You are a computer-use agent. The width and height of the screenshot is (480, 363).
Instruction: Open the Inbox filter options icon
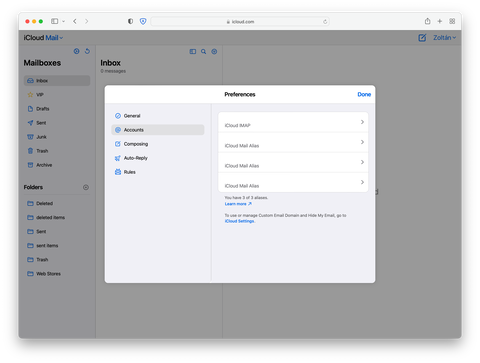pyautogui.click(x=214, y=52)
